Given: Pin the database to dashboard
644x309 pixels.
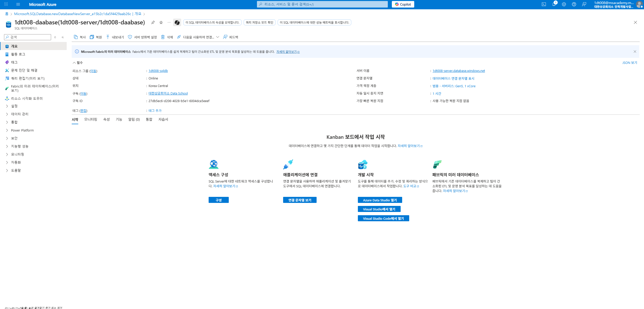Looking at the screenshot, I should coord(153,22).
